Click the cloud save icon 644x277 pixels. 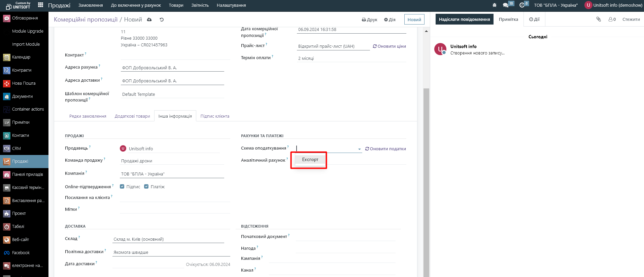point(149,19)
